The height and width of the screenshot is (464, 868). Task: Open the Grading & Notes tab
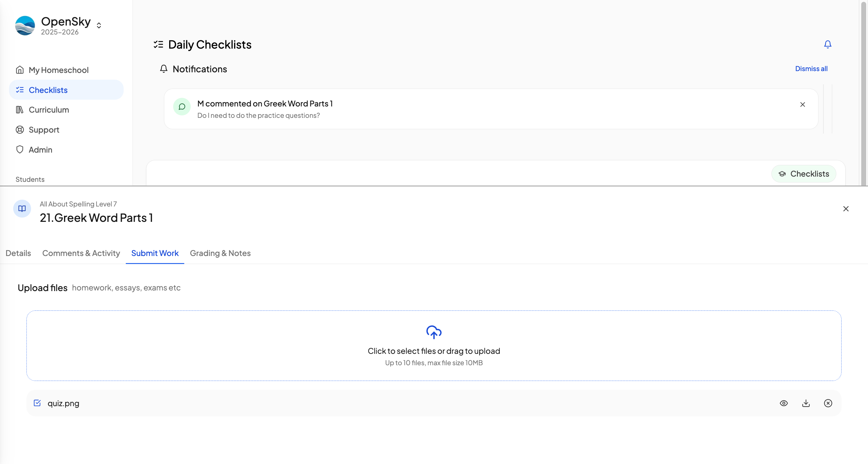pos(220,253)
